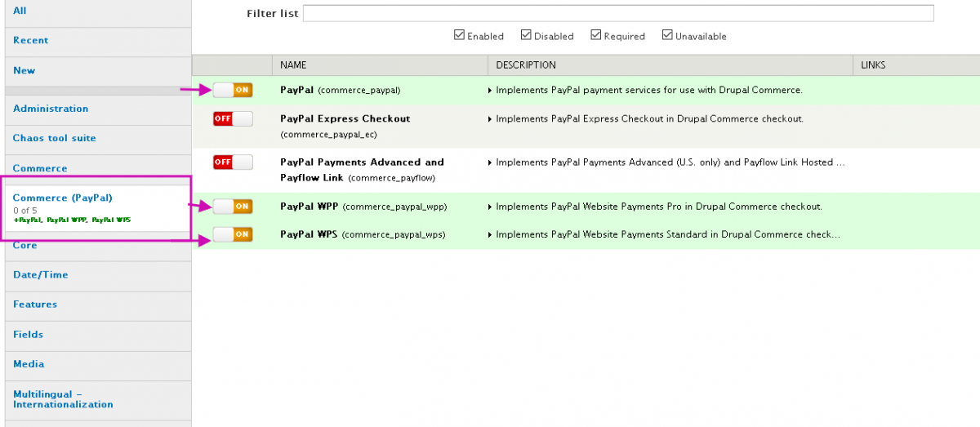
Task: Enable PayPal Payments Advanced and Payflow Link switch
Action: click(x=233, y=162)
